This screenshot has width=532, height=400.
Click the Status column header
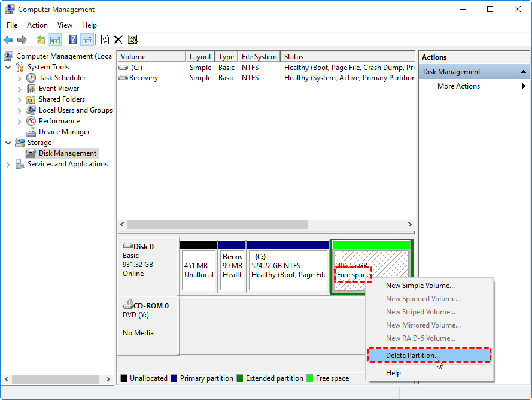(348, 57)
